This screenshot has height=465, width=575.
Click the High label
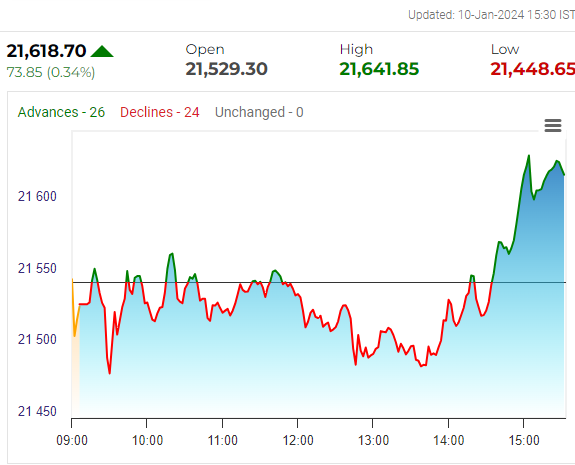click(356, 50)
